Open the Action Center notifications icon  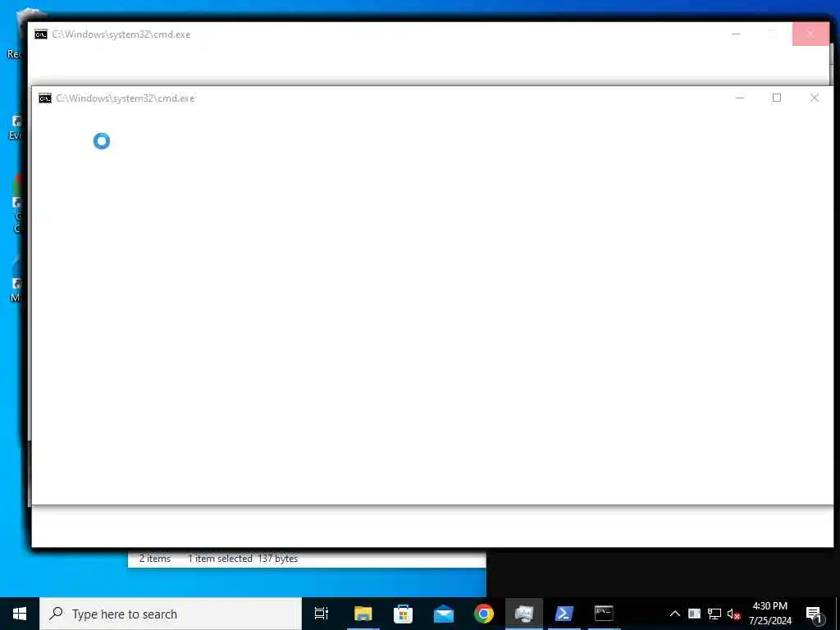pyautogui.click(x=815, y=614)
